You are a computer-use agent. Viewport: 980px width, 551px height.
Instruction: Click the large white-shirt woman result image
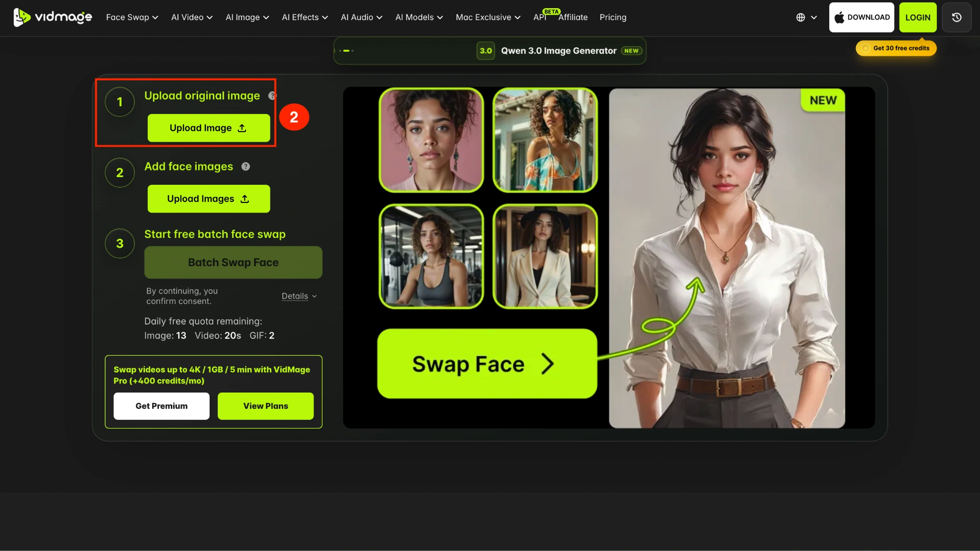727,258
